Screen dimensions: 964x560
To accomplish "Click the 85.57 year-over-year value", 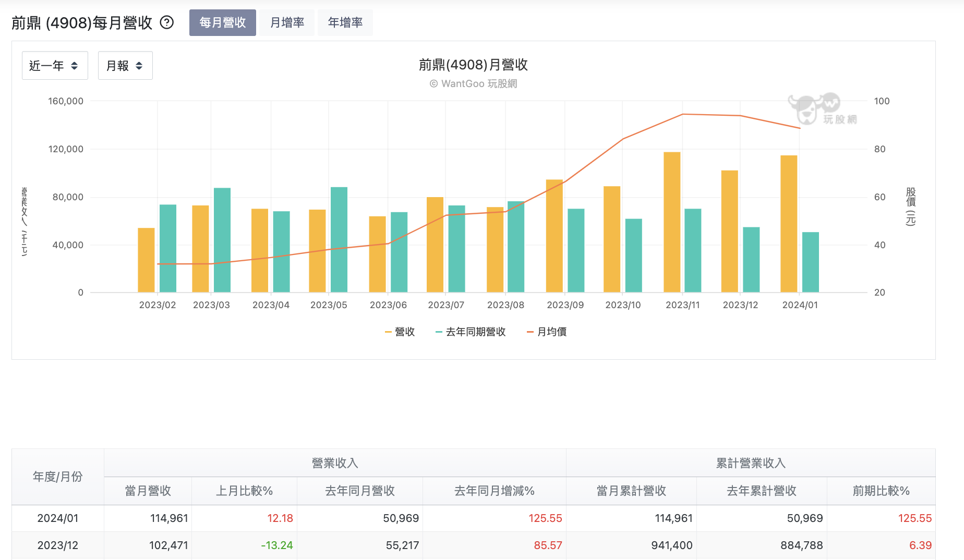I will click(548, 545).
